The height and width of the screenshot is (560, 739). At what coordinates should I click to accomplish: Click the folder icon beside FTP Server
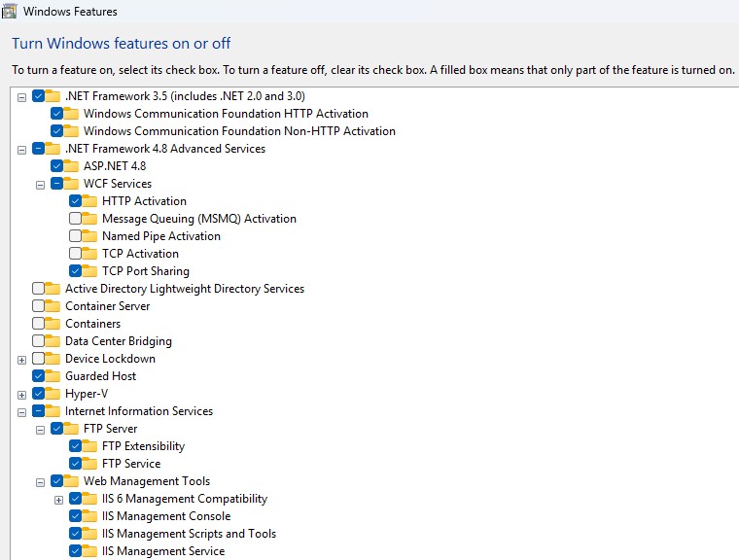(71, 429)
